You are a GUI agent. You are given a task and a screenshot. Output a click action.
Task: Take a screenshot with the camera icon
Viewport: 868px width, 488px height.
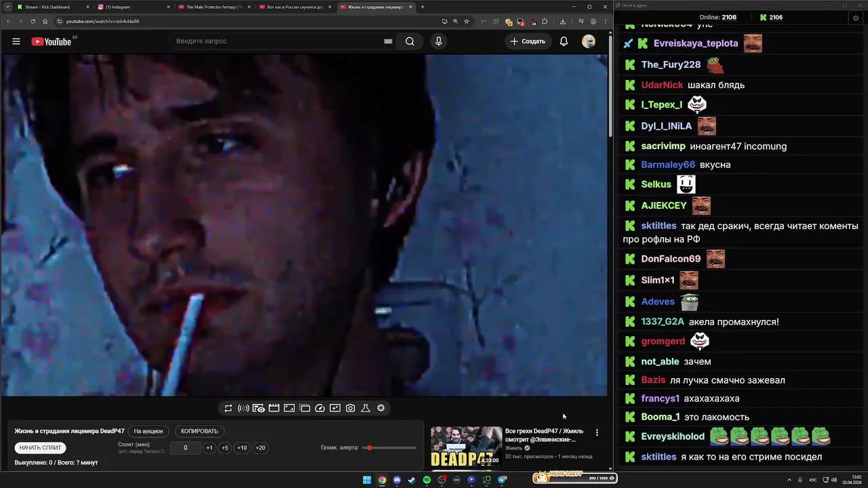[350, 408]
